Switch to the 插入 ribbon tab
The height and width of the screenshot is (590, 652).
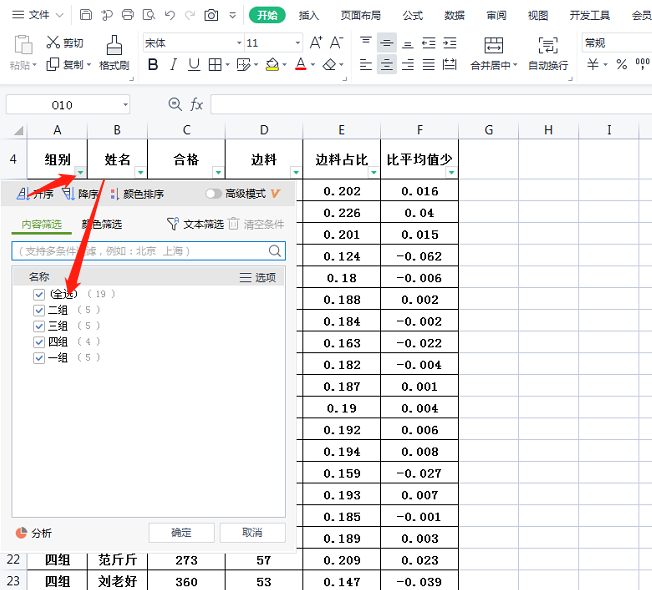pyautogui.click(x=309, y=15)
